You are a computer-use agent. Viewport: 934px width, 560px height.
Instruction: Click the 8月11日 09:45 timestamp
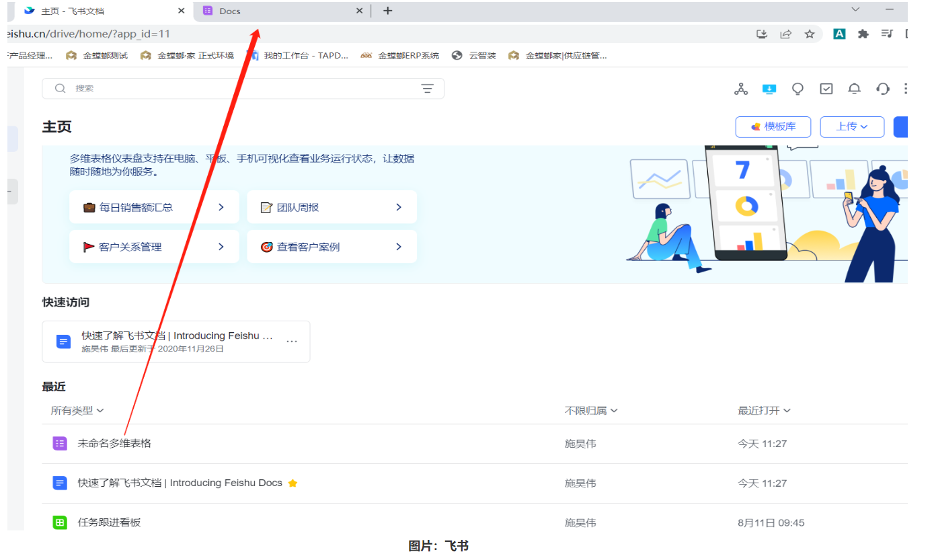click(771, 522)
